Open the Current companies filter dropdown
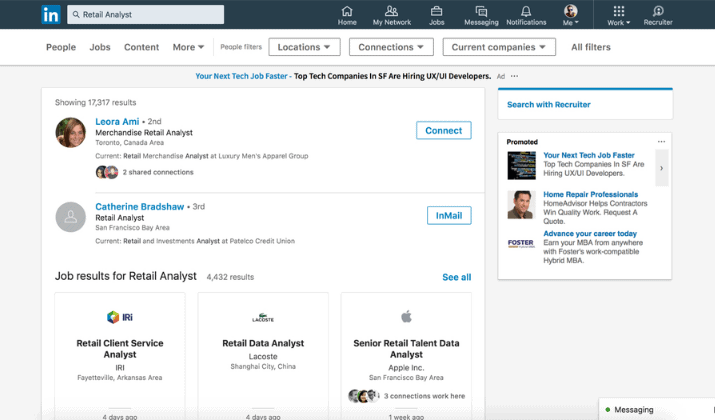Screen dimensions: 715x420 click(x=499, y=47)
